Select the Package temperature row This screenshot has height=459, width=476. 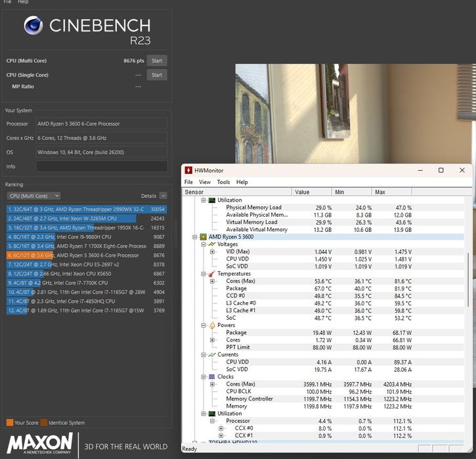pos(323,288)
